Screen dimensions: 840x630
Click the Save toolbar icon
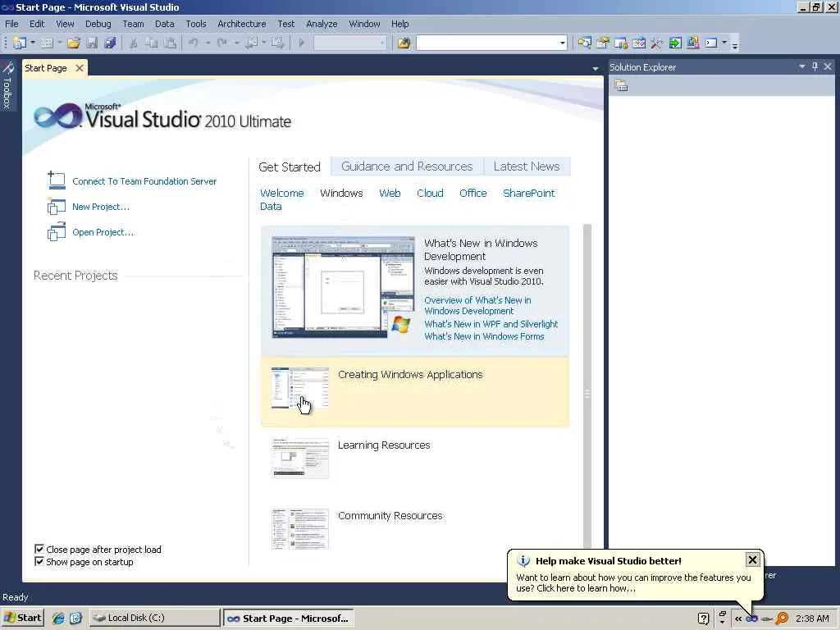[x=92, y=43]
